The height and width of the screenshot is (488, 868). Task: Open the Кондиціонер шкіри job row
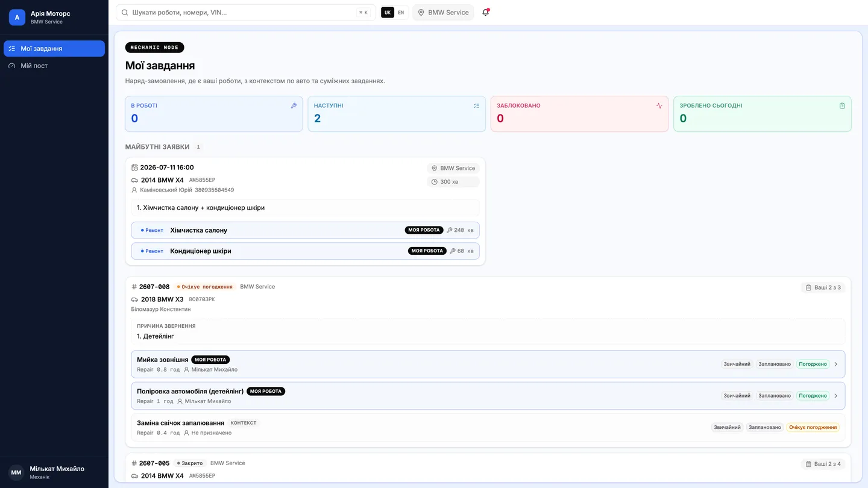pos(305,251)
